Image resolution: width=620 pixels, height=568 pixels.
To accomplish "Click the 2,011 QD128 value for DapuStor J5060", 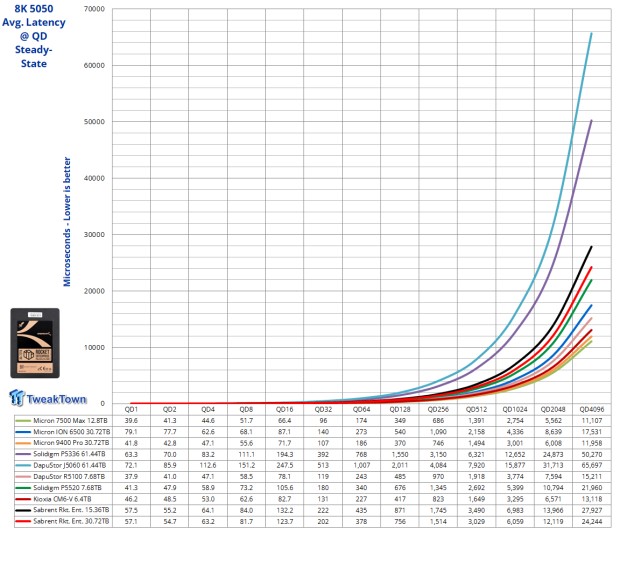I will pyautogui.click(x=400, y=465).
